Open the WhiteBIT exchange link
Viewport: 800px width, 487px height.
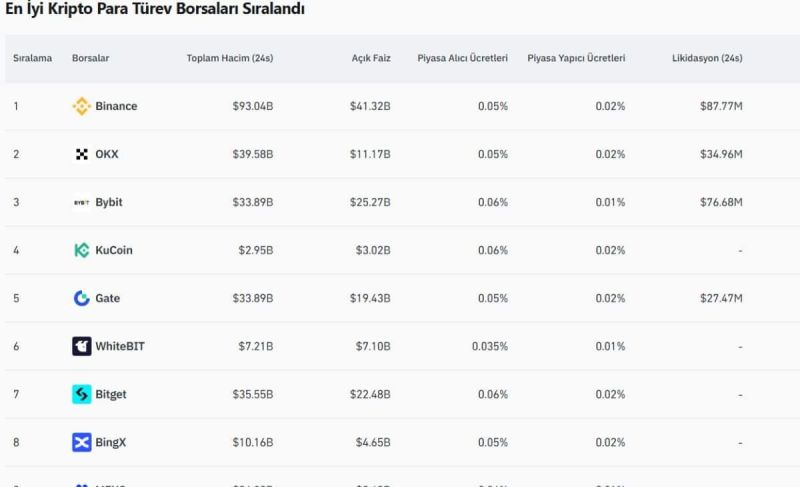(x=120, y=346)
